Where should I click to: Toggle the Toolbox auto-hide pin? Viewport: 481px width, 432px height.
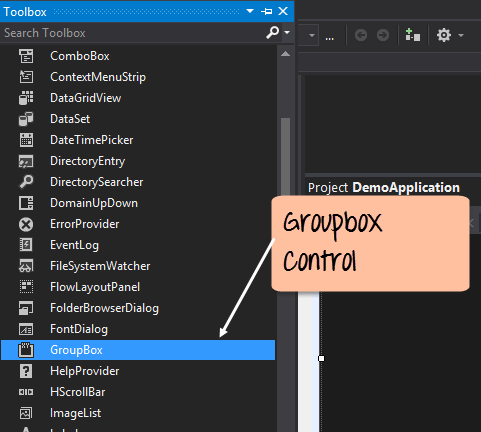tap(266, 12)
